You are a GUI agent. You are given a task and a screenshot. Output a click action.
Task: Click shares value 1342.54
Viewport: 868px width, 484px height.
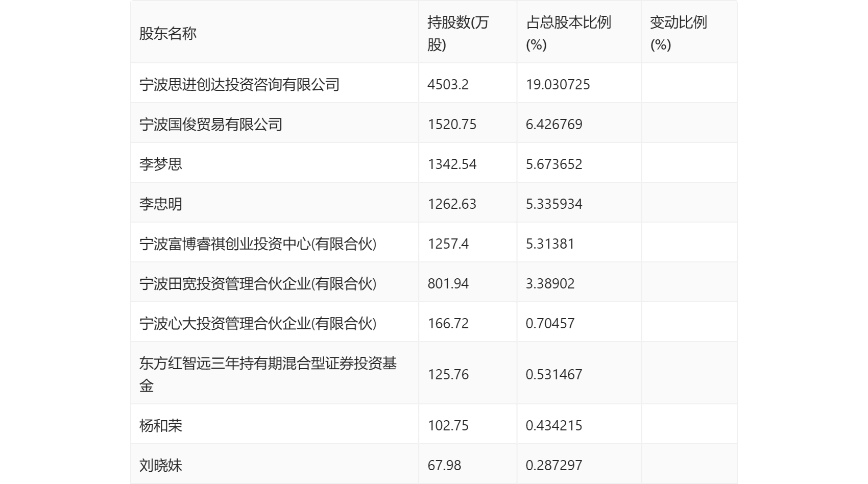tap(452, 164)
